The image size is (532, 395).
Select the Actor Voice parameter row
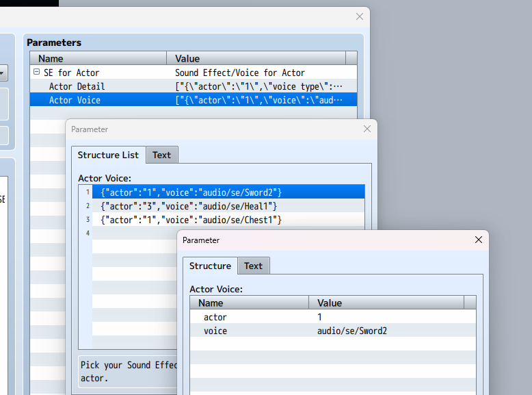(194, 99)
